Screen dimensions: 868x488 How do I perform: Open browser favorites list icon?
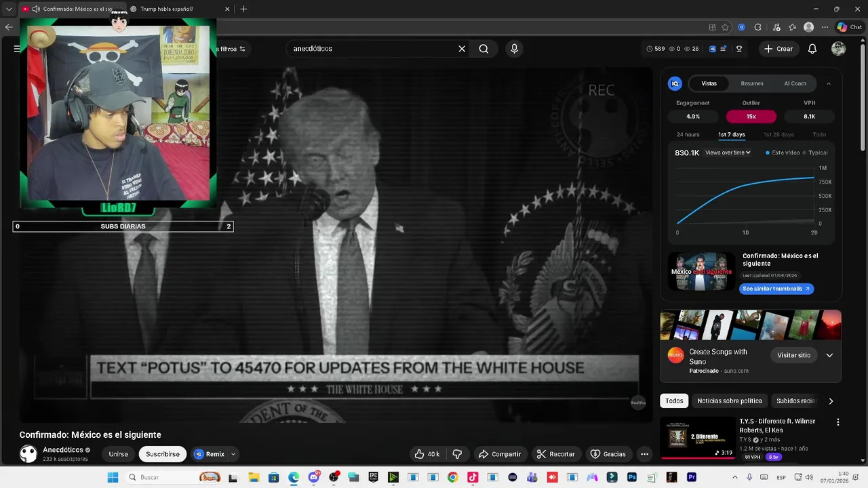(792, 27)
